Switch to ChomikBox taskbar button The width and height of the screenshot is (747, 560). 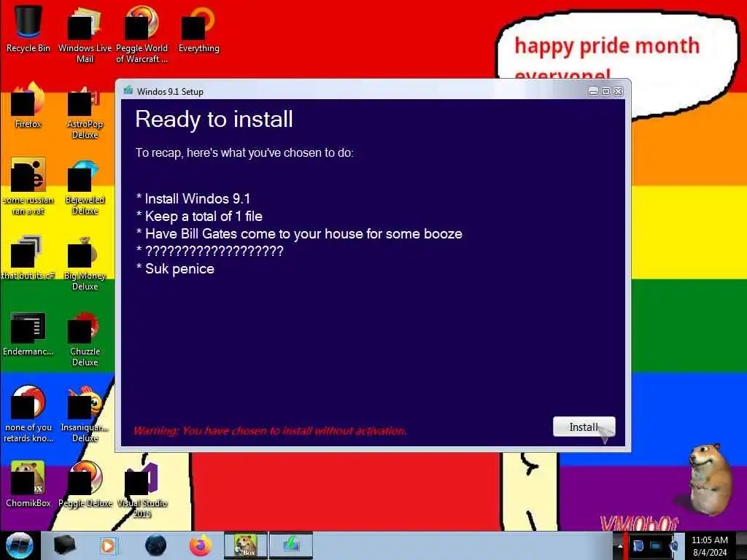pyautogui.click(x=245, y=545)
